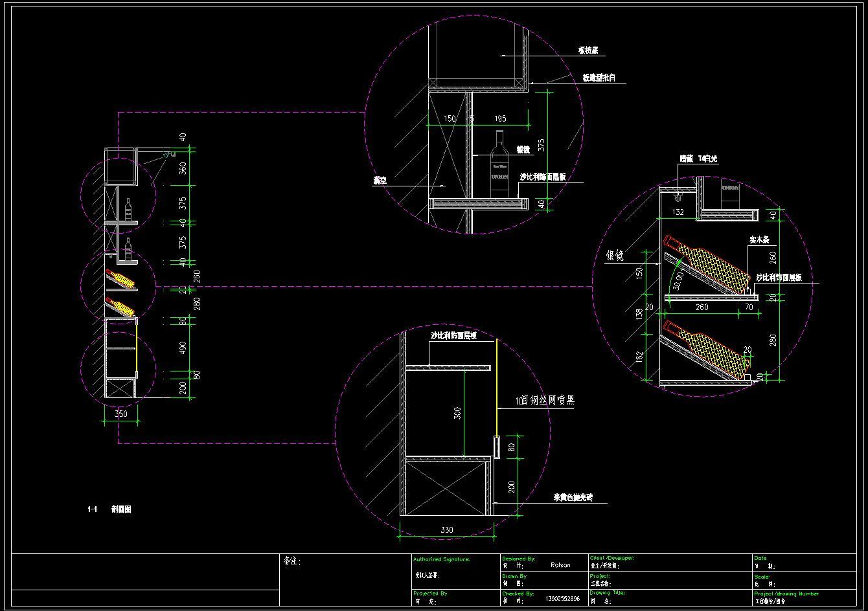Select the "350" dimension under the section
Image resolution: width=868 pixels, height=611 pixels.
tap(121, 413)
